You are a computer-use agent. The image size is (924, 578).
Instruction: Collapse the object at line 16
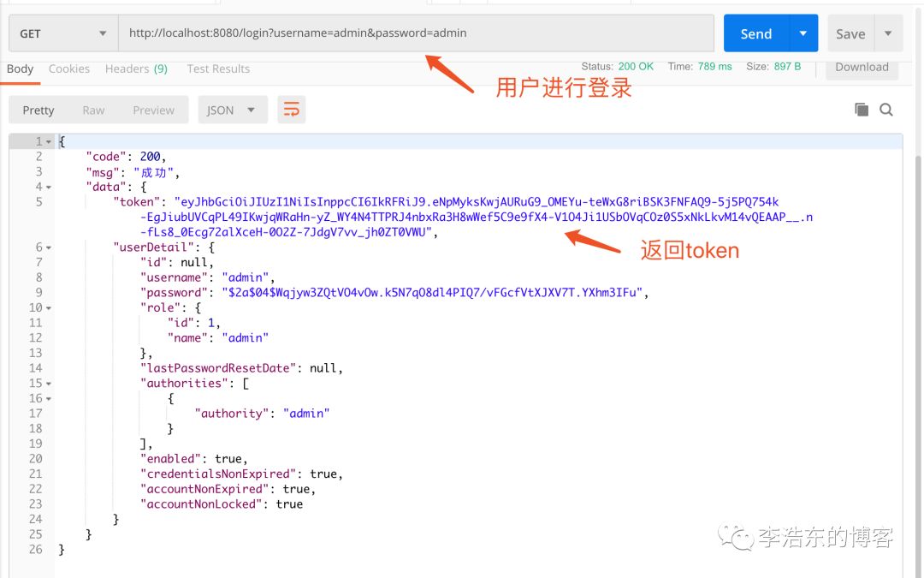coord(48,399)
